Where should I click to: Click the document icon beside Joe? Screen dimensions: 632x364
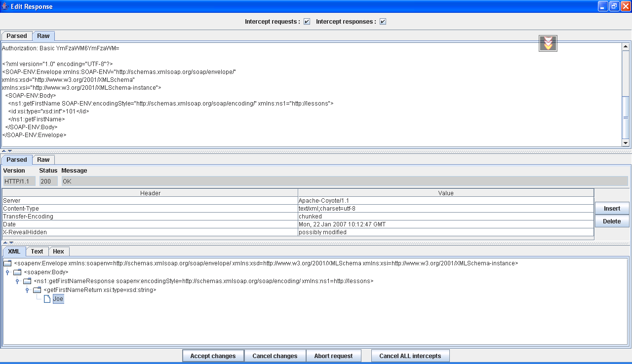coord(47,299)
